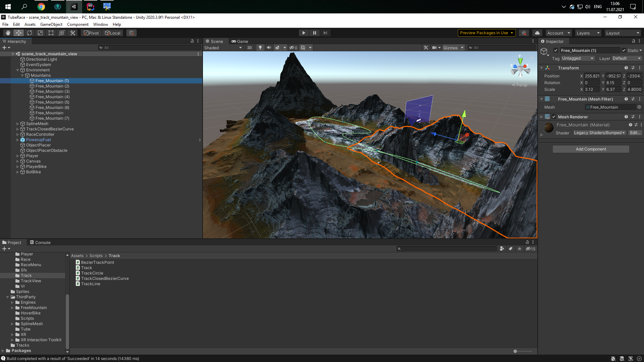Adjust the Project icon size slider
Screen dimensions: 644x362
(x=515, y=351)
